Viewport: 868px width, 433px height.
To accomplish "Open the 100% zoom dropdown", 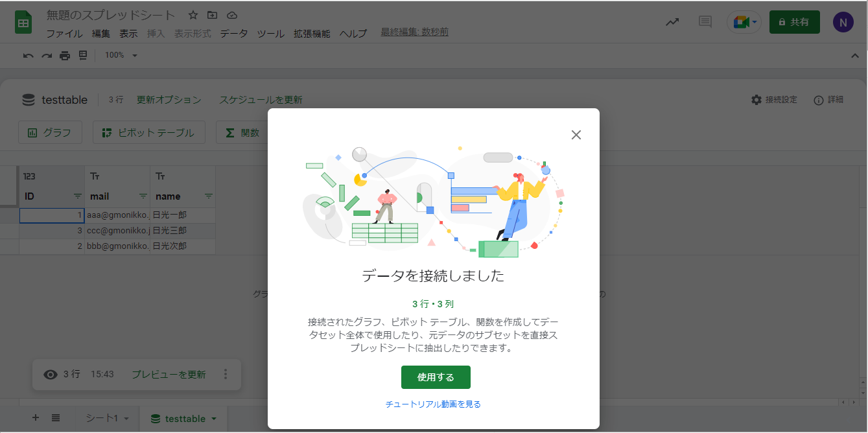I will coord(121,56).
